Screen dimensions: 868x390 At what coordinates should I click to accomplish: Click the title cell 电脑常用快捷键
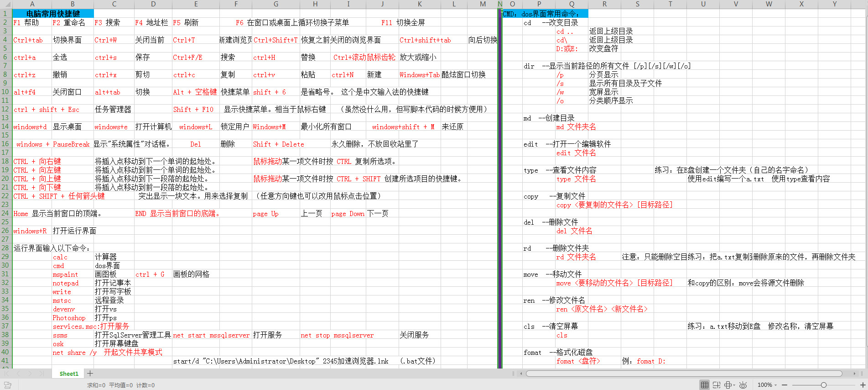pos(53,14)
